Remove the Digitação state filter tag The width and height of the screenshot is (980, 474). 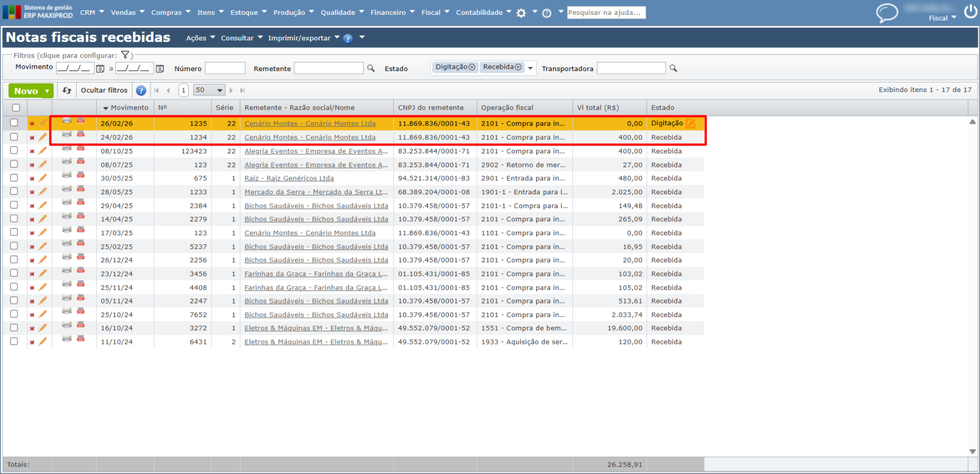click(472, 67)
